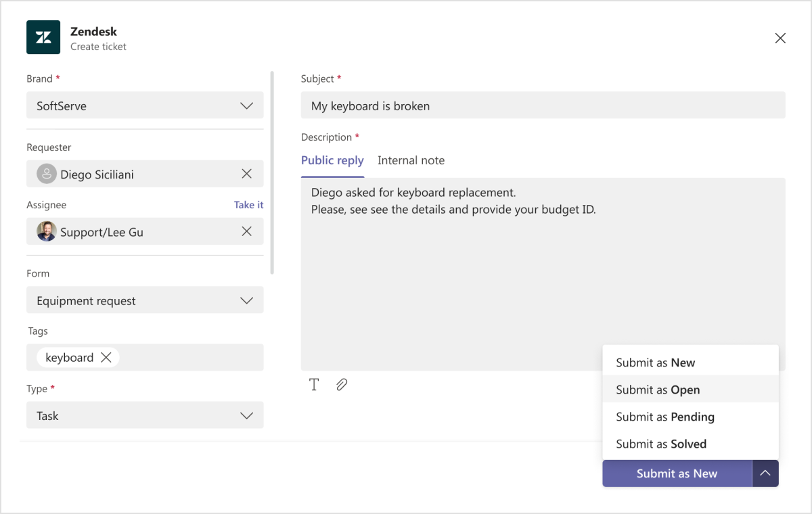Choose Submit as Pending from the menu

click(664, 417)
